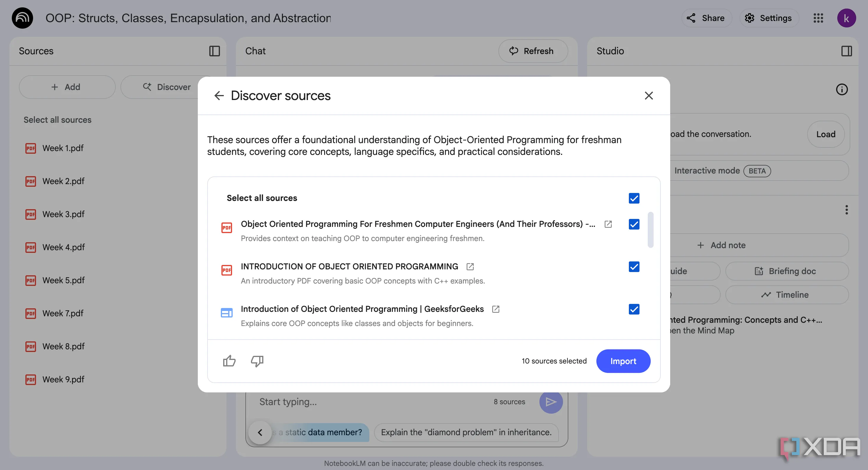Open external link for GeeksforGeeks source
This screenshot has height=470, width=868.
click(x=496, y=309)
